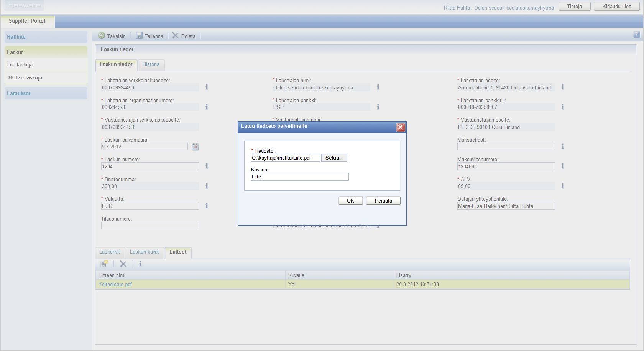
Task: Click the Tilausnumero field
Action: 150,226
